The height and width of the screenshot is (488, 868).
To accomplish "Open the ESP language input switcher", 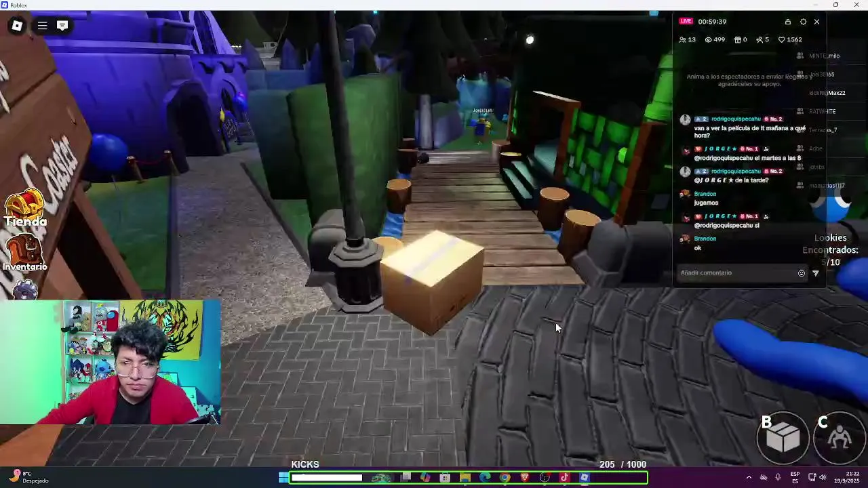I will (795, 477).
